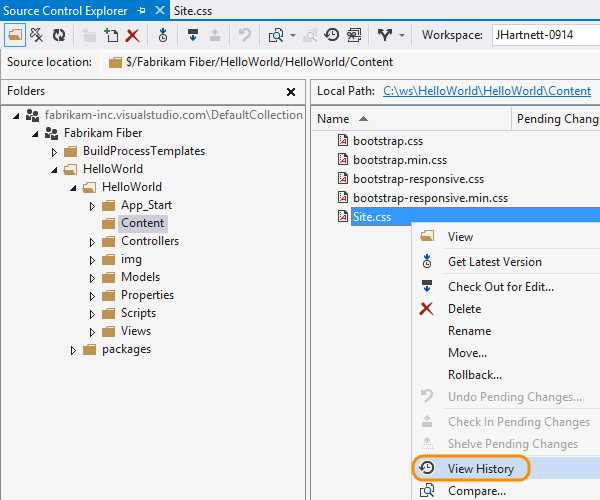Screen dimensions: 600x500
Task: Select the Site.css file row
Action: point(475,217)
